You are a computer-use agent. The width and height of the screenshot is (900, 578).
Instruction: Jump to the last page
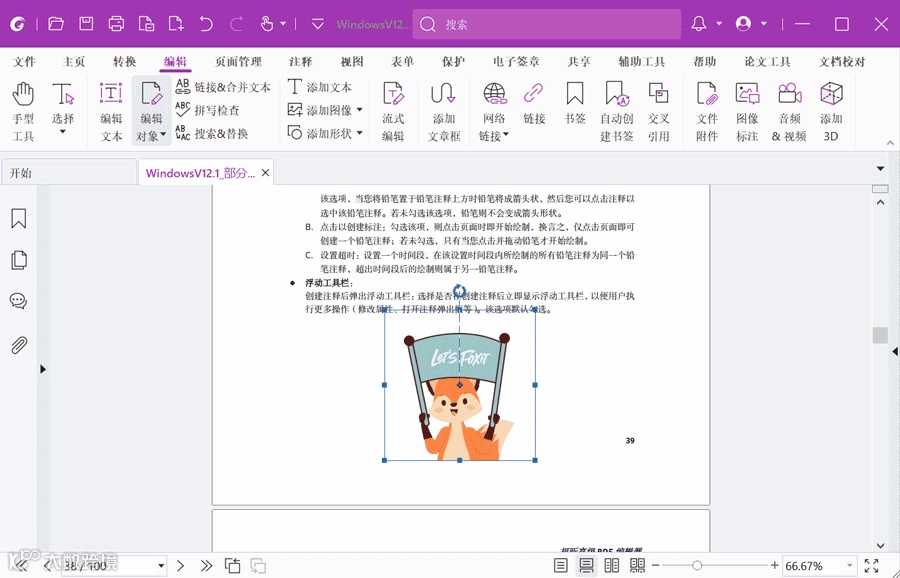point(205,566)
